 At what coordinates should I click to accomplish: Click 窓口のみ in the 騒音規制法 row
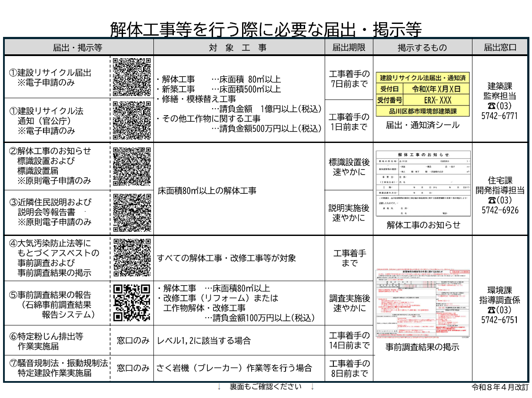click(x=133, y=368)
